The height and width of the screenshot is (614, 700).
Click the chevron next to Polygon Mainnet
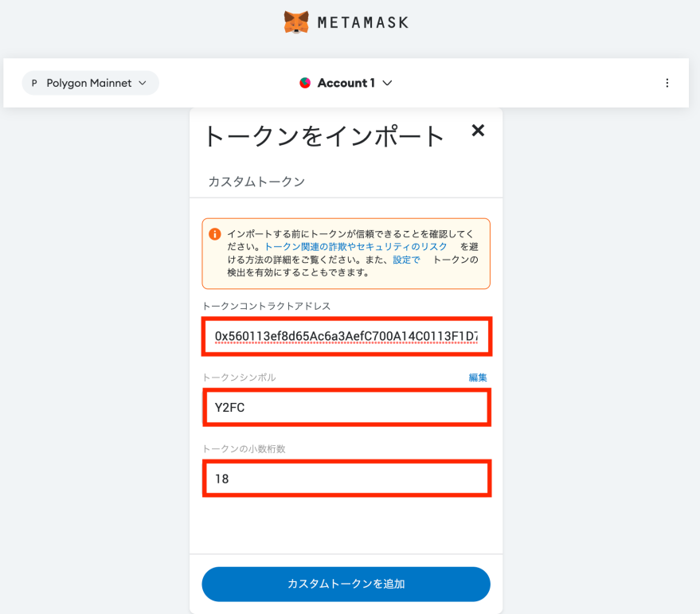[143, 83]
